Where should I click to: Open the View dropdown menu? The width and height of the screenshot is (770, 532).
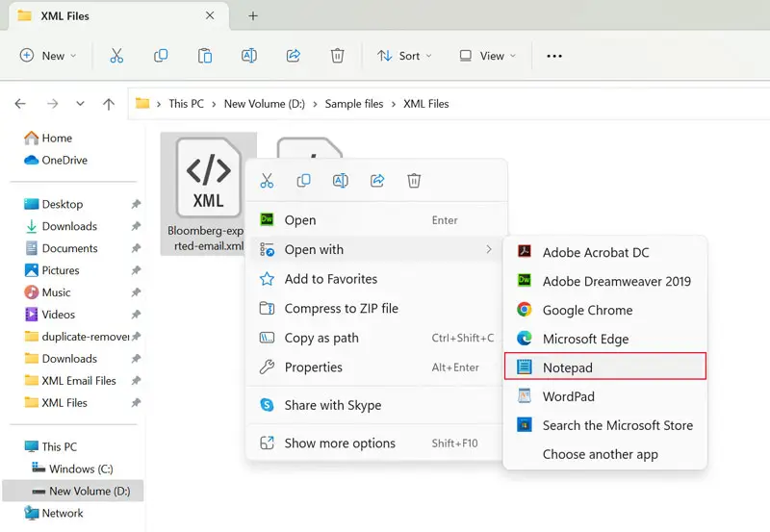487,56
